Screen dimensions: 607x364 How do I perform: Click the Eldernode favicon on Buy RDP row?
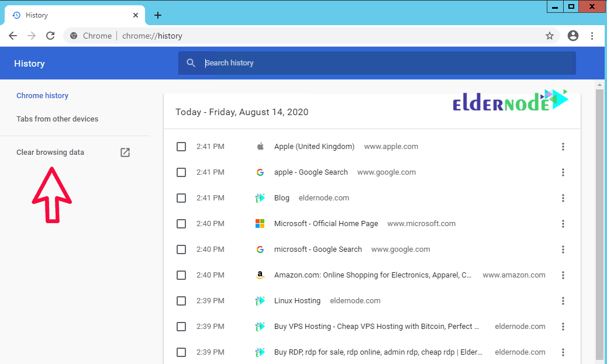pos(260,352)
